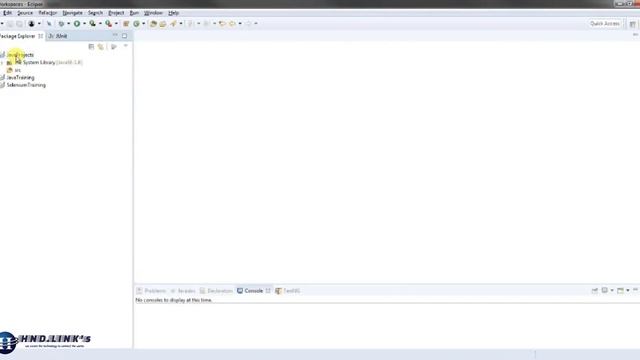The height and width of the screenshot is (360, 640).
Task: Click the Open Type icon in toolbar
Action: click(153, 24)
